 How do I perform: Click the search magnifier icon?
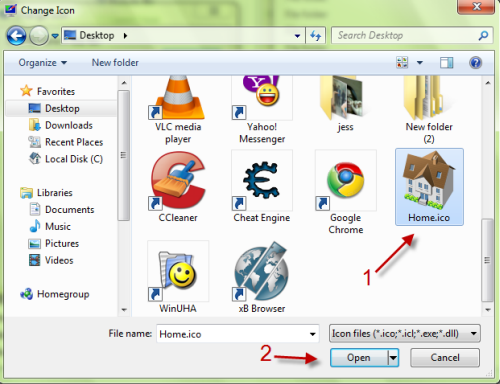tap(483, 35)
